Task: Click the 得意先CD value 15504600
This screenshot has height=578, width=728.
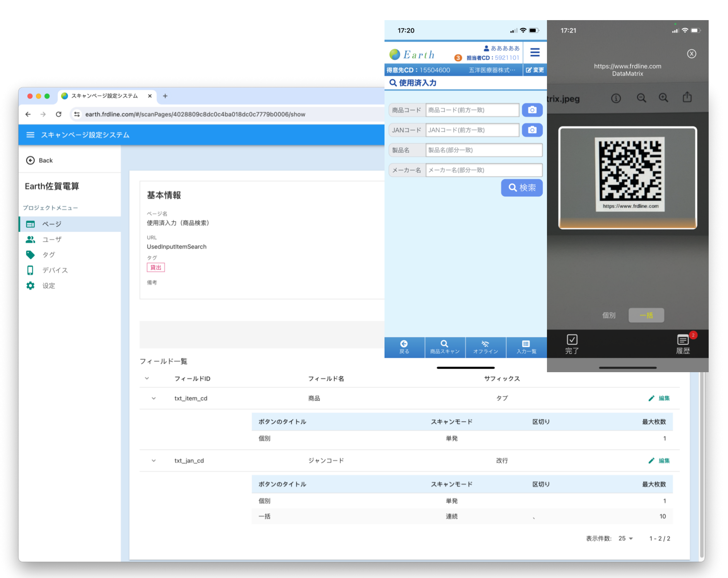Action: (x=435, y=70)
